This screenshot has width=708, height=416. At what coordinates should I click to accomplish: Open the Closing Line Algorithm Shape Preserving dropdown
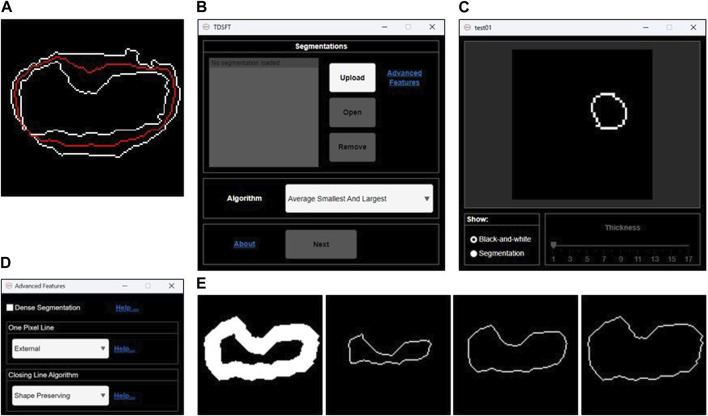pyautogui.click(x=61, y=396)
